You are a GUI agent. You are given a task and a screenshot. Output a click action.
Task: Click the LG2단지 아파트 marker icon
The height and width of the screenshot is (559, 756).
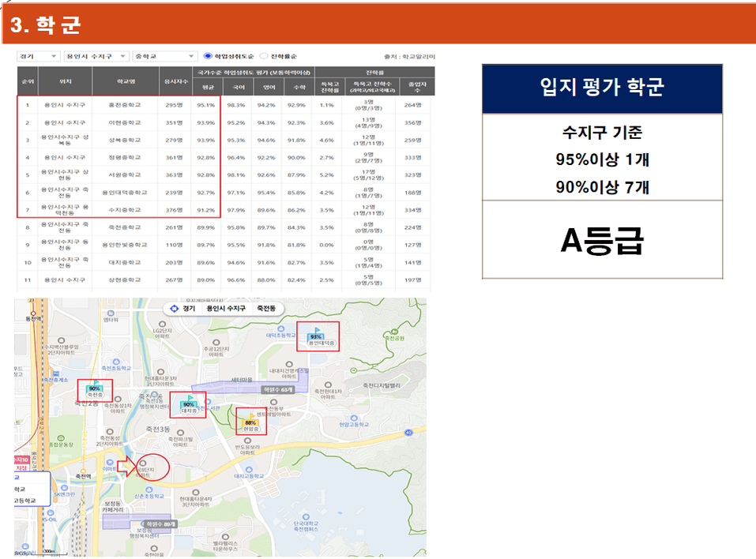(x=163, y=325)
